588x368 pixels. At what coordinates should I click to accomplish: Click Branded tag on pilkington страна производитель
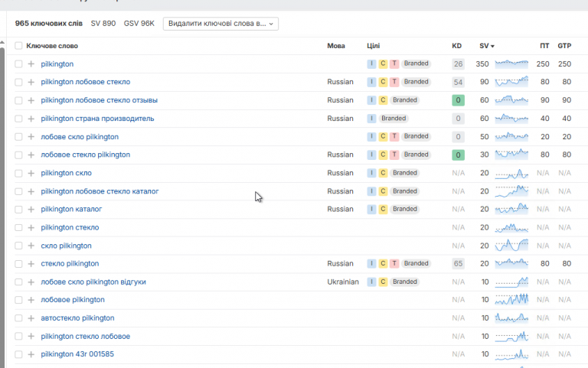click(x=394, y=119)
